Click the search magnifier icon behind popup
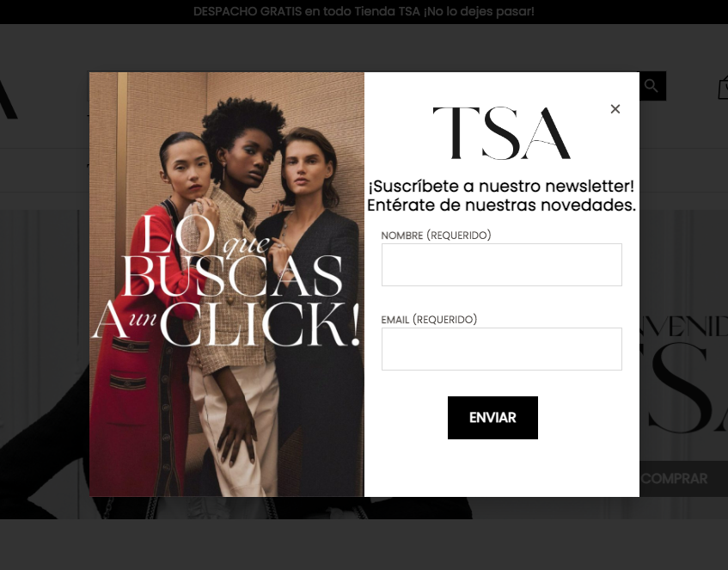The height and width of the screenshot is (570, 728). click(x=651, y=86)
